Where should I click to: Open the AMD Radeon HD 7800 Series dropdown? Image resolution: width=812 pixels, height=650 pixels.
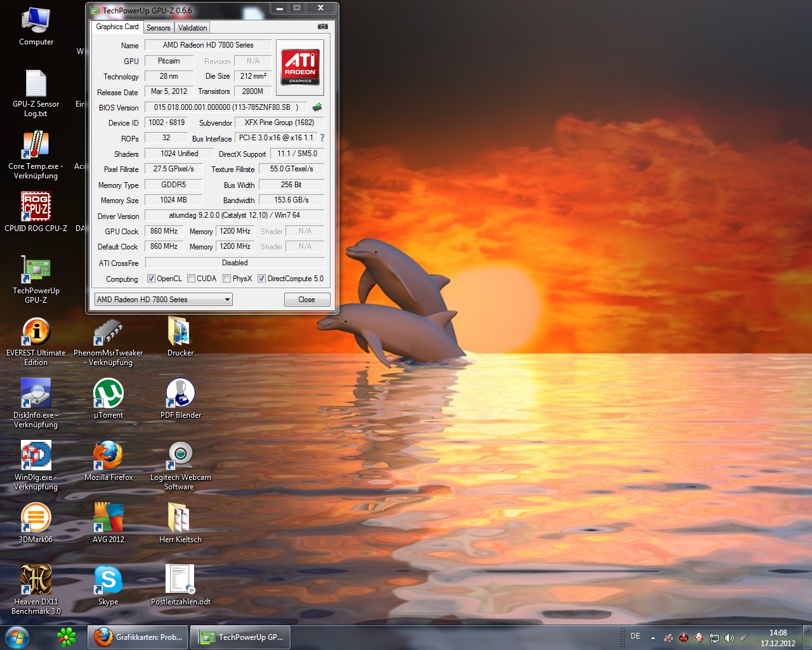click(x=163, y=300)
